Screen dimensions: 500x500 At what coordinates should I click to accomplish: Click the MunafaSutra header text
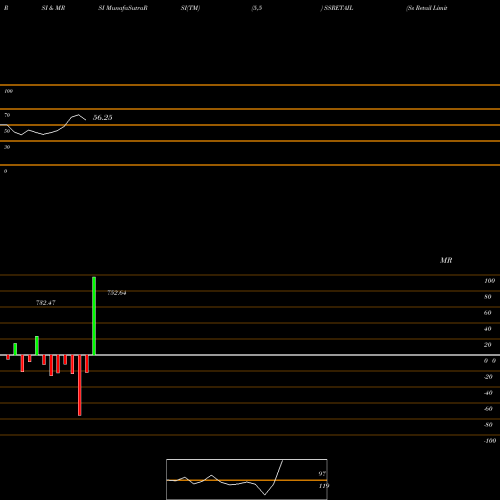[x=125, y=8]
